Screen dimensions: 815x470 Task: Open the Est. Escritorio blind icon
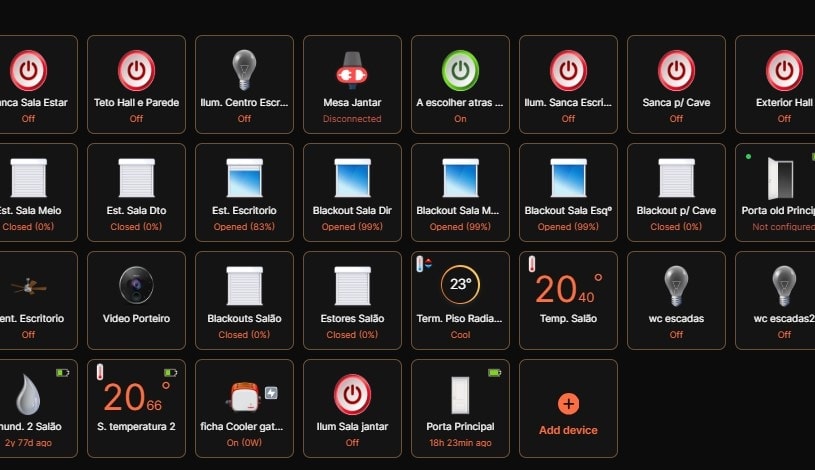244,178
